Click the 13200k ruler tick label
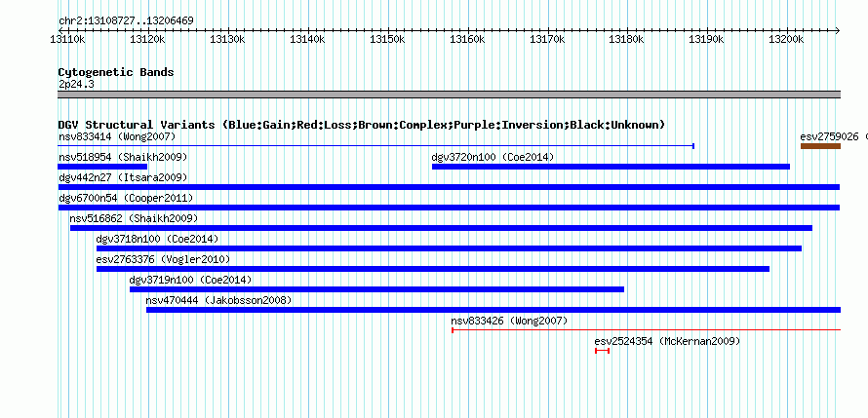 point(787,39)
